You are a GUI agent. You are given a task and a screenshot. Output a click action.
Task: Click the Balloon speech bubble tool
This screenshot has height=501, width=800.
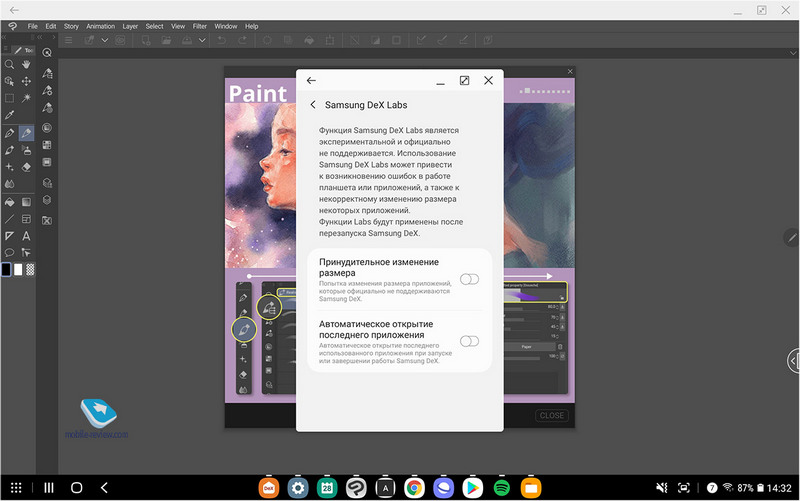pyautogui.click(x=9, y=253)
